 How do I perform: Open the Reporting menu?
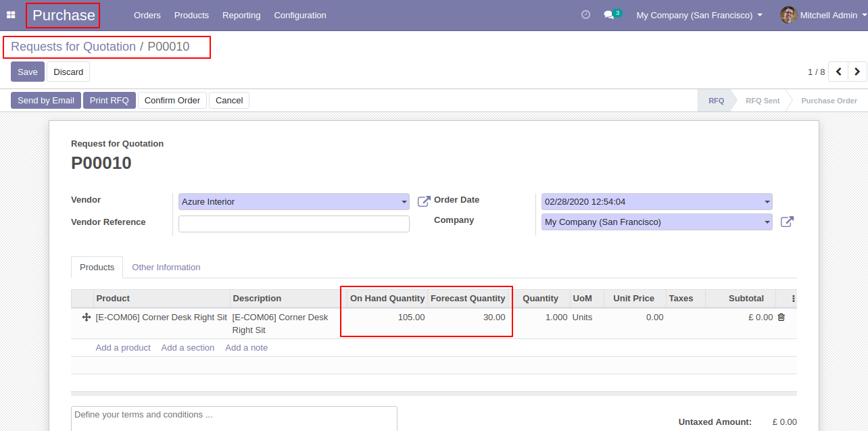(x=241, y=15)
